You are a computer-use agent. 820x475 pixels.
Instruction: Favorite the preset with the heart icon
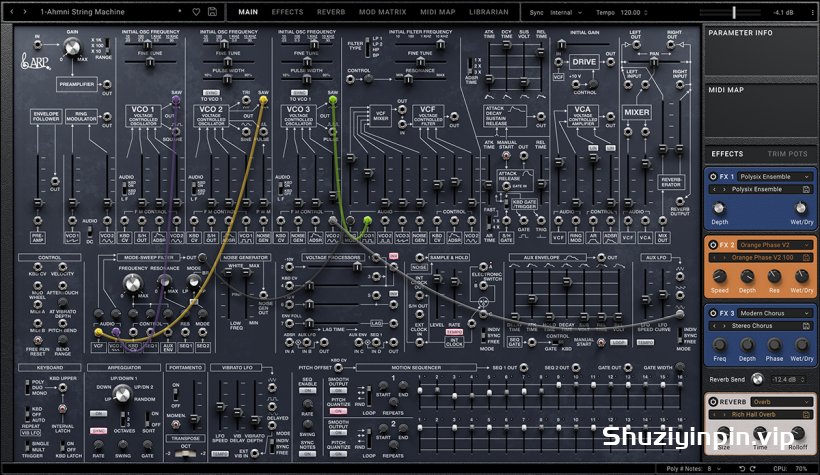[196, 12]
